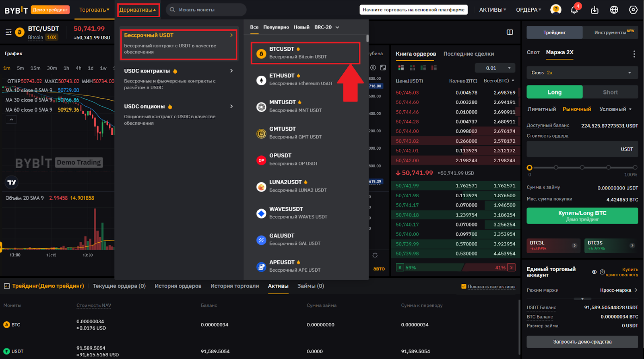Click 'Запросить демо-средства' button
Viewport: 644px width, 359px height.
pos(582,342)
